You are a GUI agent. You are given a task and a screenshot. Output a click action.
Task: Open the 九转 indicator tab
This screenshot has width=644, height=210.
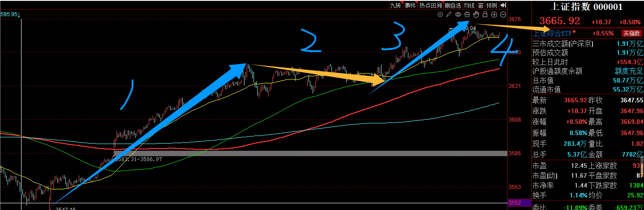pyautogui.click(x=395, y=5)
